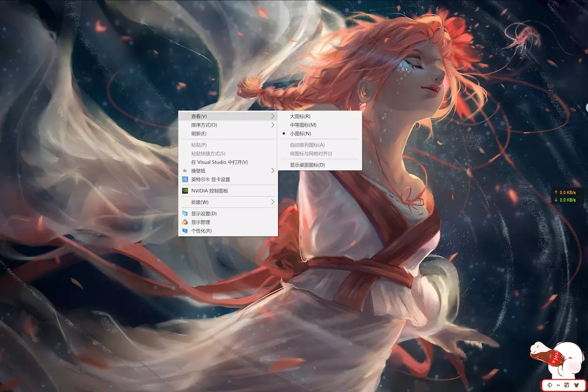
Task: Toggle 自动排列图标(A) auto arrange
Action: [x=319, y=145]
